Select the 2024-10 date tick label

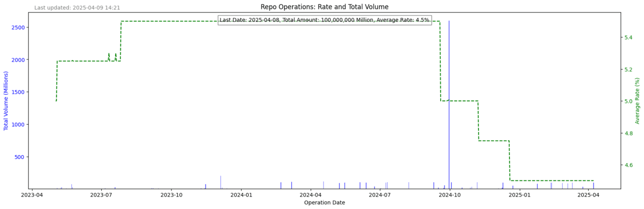pos(450,195)
